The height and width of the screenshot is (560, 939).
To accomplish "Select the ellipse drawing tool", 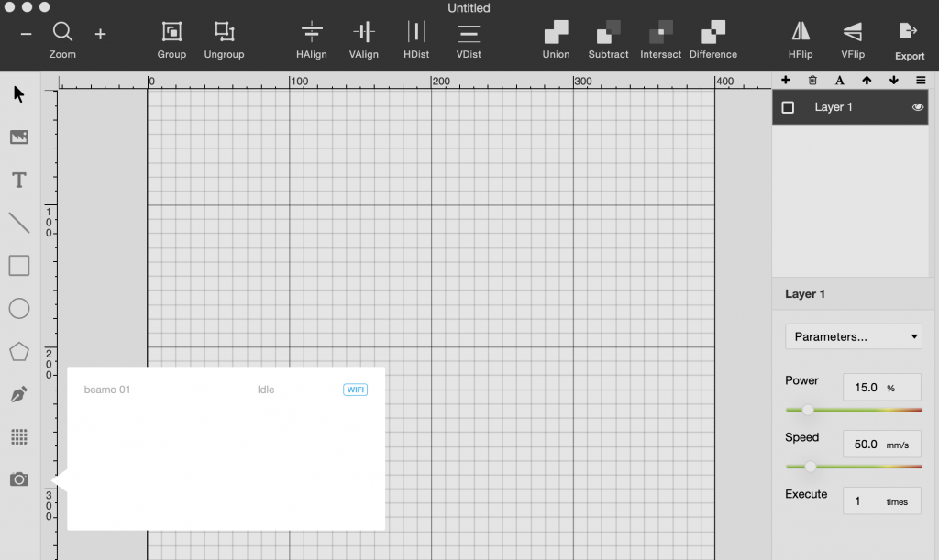I will coord(18,308).
